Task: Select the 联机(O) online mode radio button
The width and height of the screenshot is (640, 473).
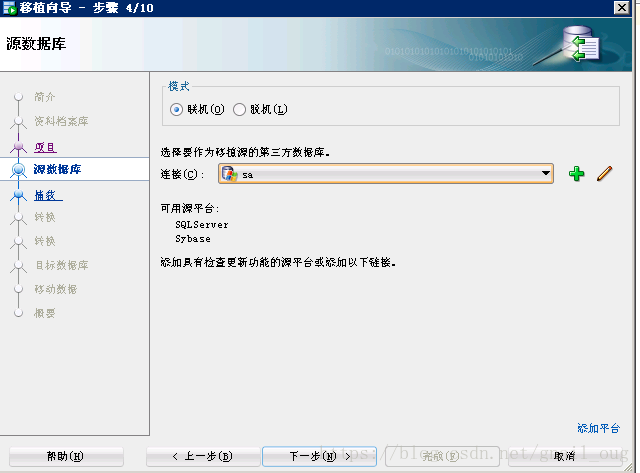Action: pos(176,109)
